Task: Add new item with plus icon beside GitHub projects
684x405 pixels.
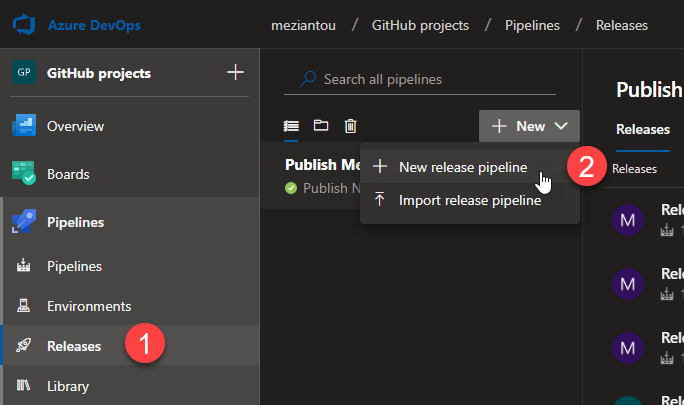Action: 235,73
